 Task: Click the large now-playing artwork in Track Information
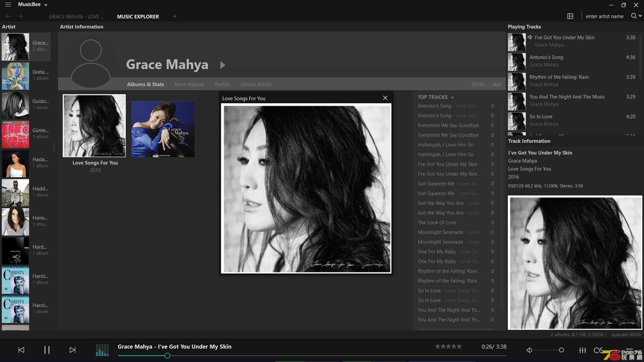click(x=575, y=263)
